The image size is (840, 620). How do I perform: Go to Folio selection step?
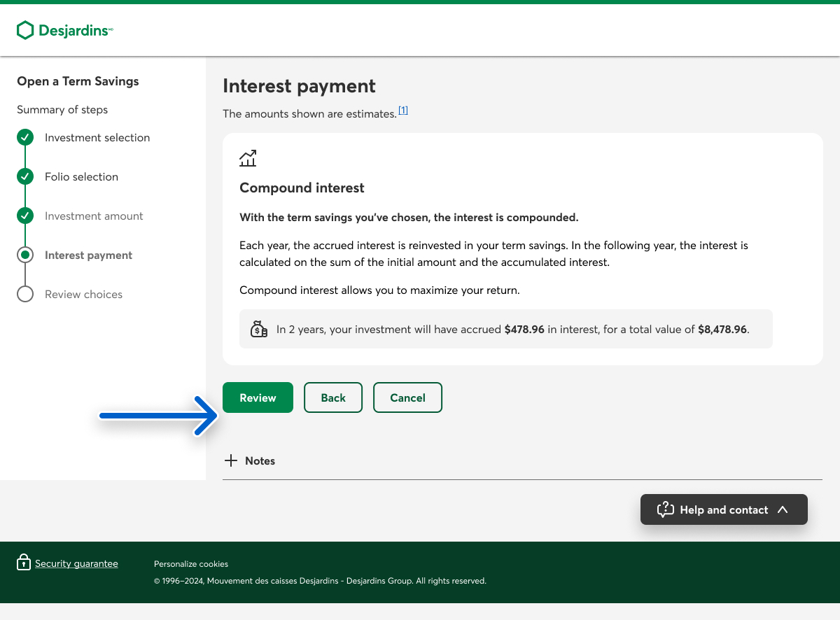[x=81, y=177]
